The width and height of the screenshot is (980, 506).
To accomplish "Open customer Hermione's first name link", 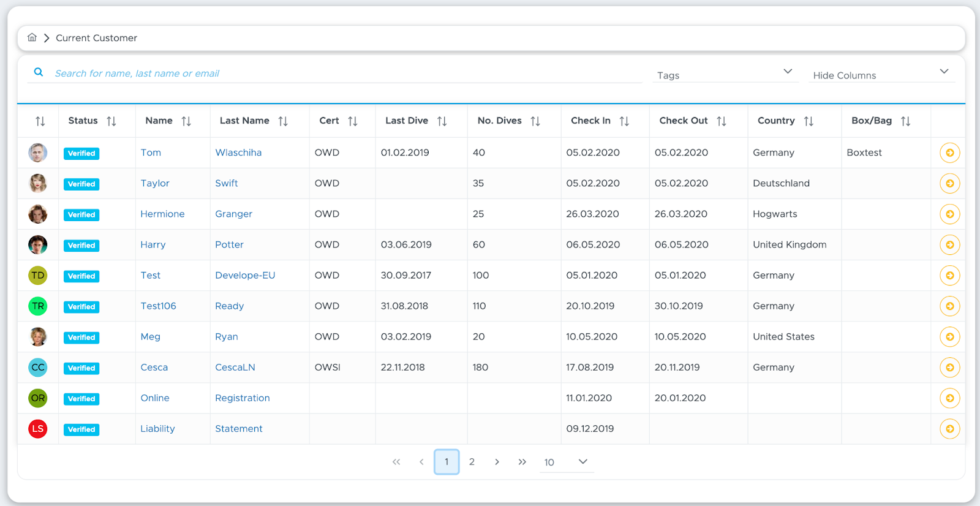I will click(162, 214).
